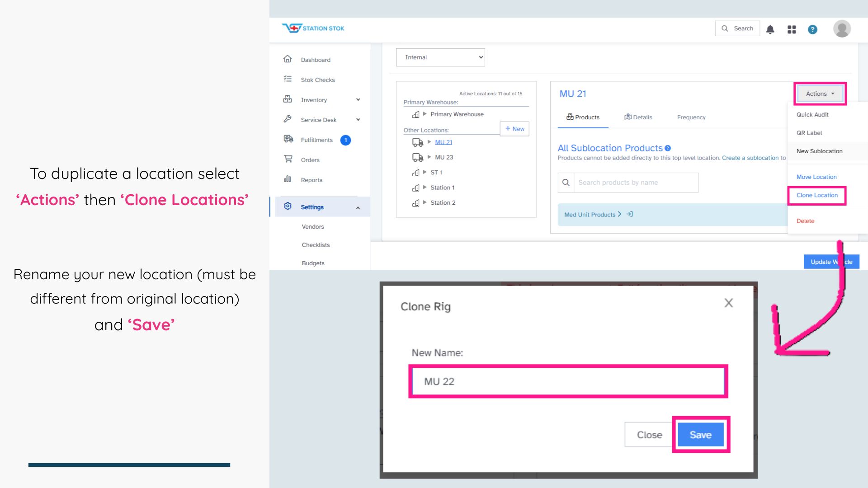Click the Reports bar chart icon
Screen dimensions: 868x488
point(288,179)
